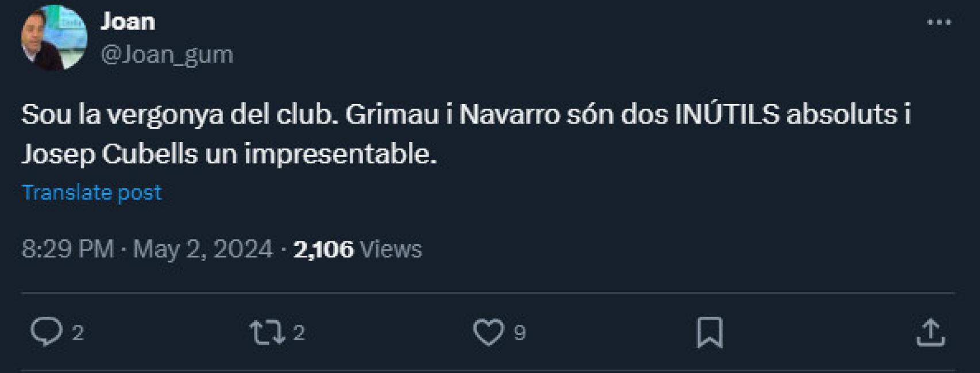The image size is (980, 373).
Task: Click the line "Josep Cubells un impresentable."
Action: click(229, 154)
